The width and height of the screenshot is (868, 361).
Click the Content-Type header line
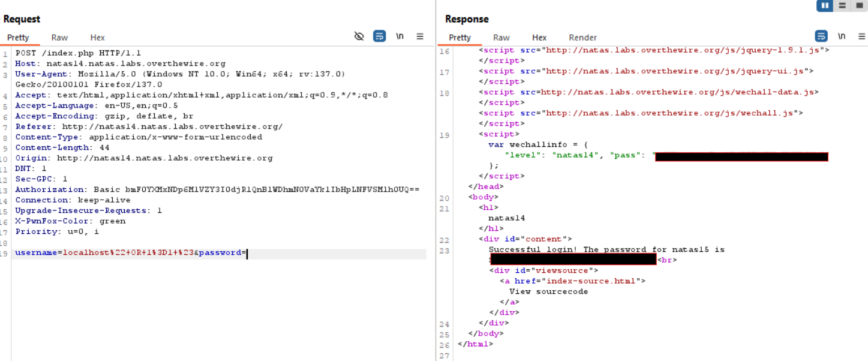coord(139,137)
